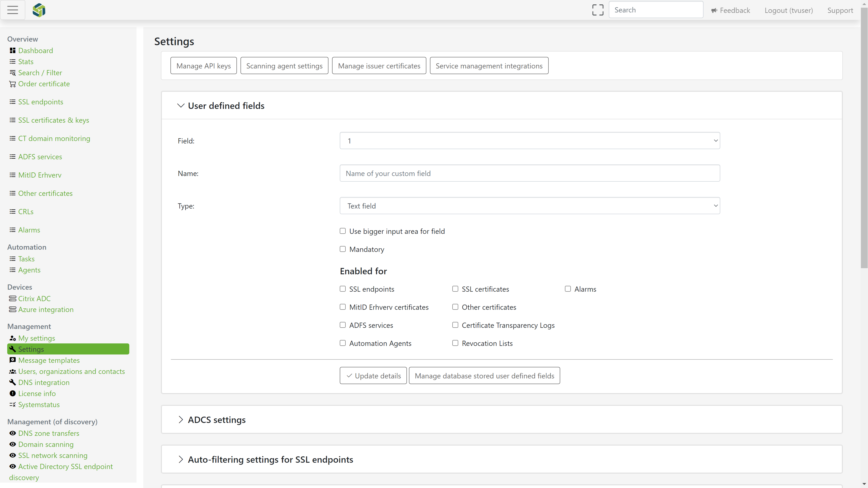Click the top Search box

coord(656,10)
